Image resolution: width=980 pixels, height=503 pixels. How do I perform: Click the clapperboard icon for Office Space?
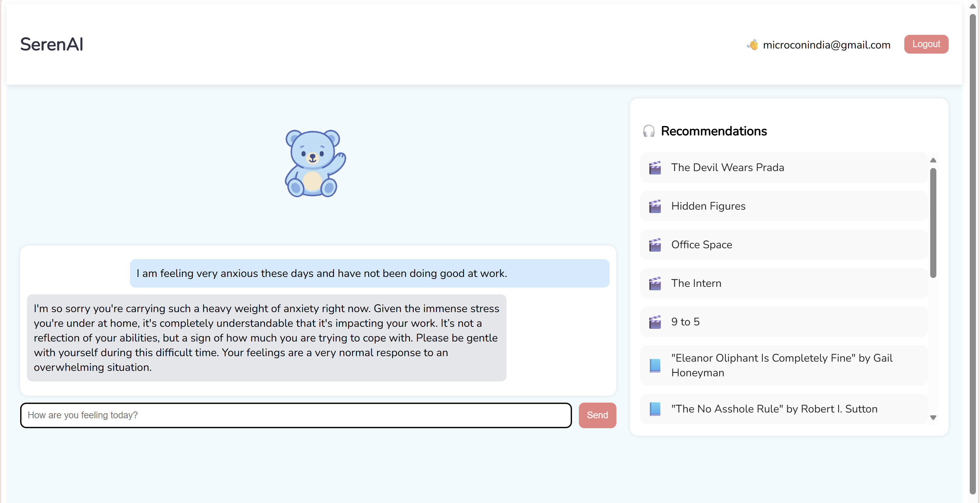click(655, 245)
